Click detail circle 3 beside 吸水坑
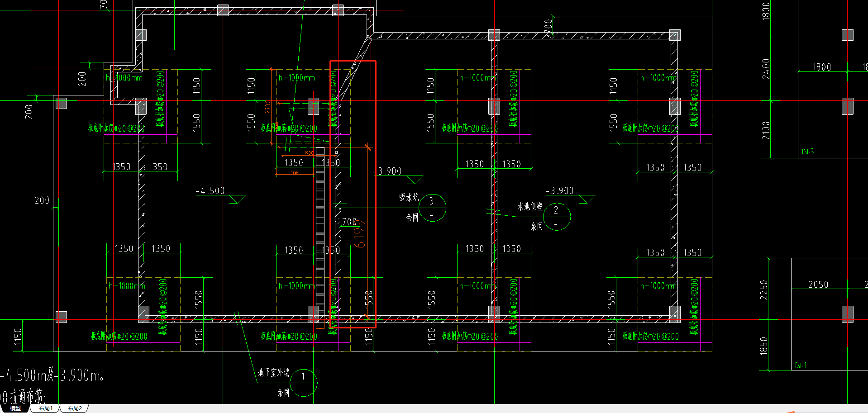 coord(432,207)
